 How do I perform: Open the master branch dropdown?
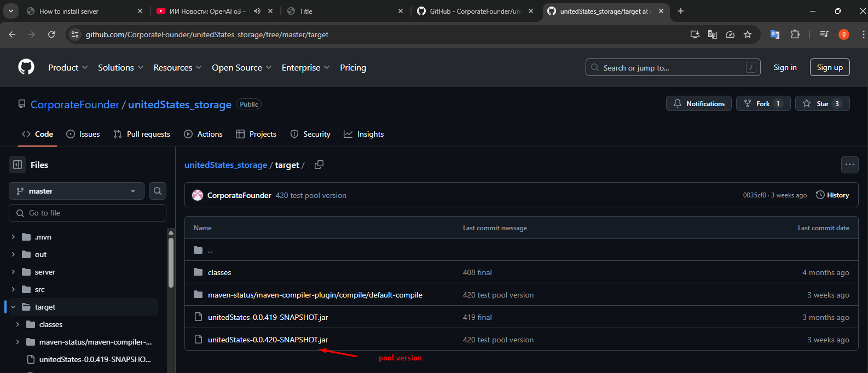click(x=77, y=191)
